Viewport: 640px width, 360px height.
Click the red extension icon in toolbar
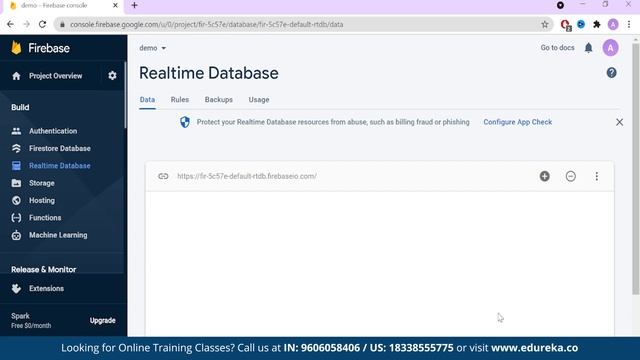tap(565, 25)
